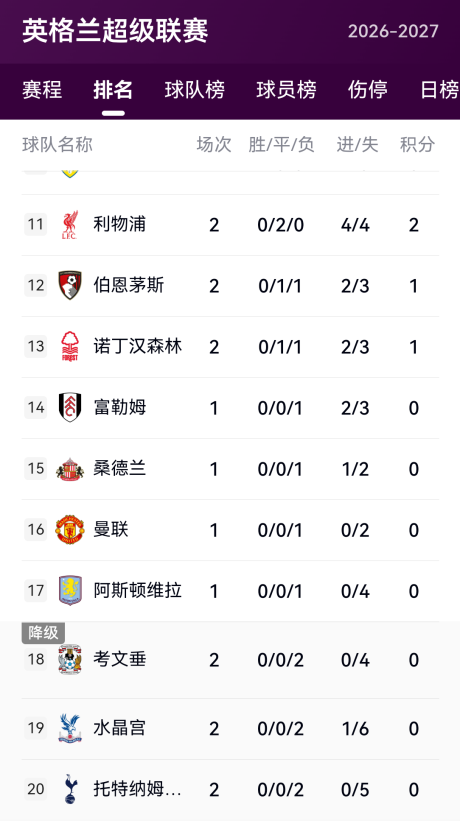Image resolution: width=460 pixels, height=821 pixels.
Task: Tap the Nottingham Forest crest
Action: (x=70, y=346)
